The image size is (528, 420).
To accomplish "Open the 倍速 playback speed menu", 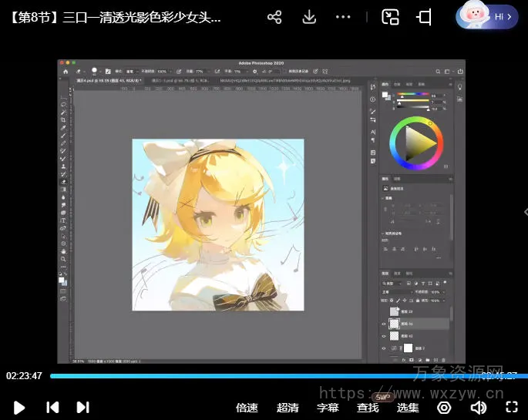I will pos(247,407).
